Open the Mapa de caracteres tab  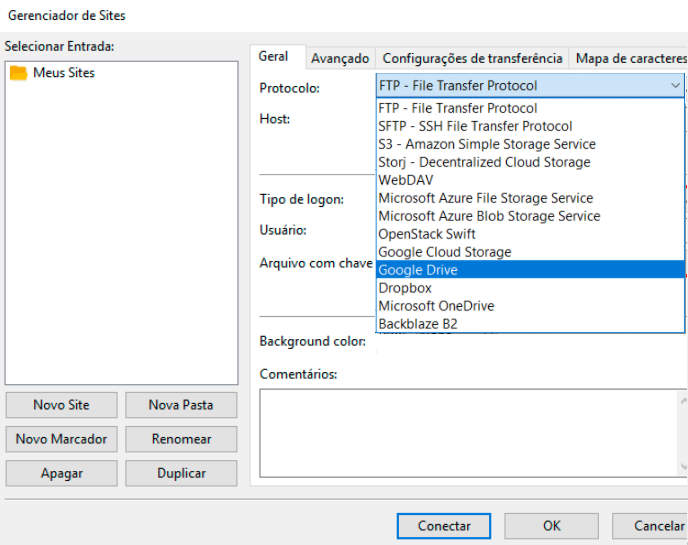[x=629, y=59]
